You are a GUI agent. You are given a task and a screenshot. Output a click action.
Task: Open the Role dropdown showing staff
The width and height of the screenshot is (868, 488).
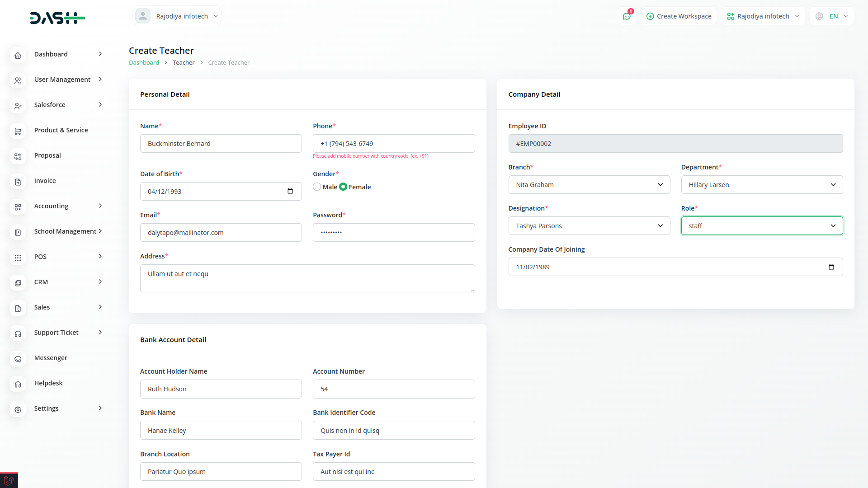tap(761, 225)
